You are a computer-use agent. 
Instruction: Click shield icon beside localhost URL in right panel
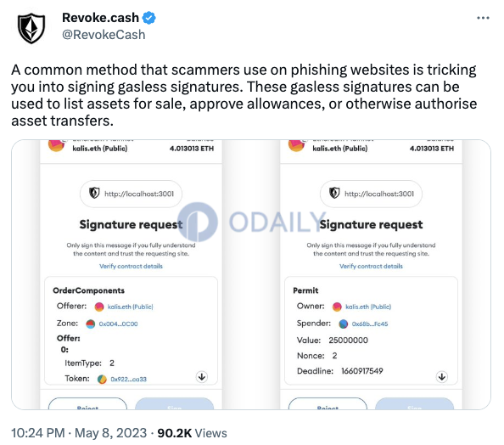pos(334,193)
